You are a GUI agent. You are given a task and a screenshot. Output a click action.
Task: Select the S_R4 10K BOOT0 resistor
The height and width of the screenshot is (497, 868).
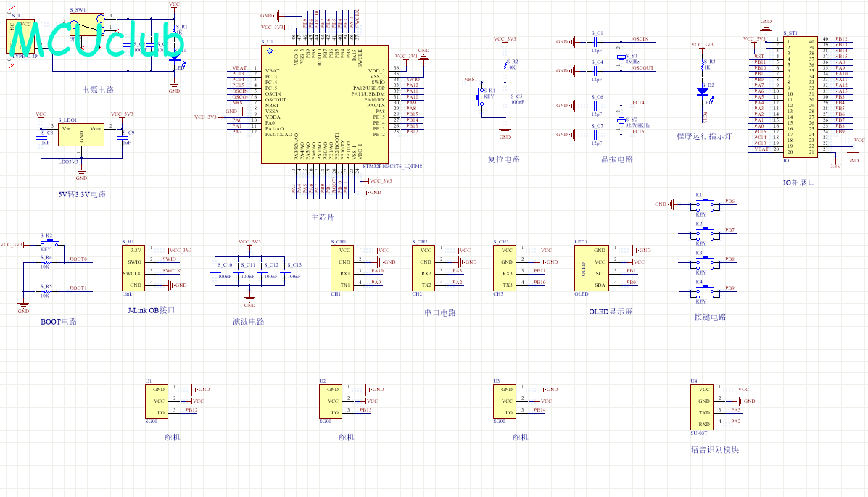coord(46,262)
